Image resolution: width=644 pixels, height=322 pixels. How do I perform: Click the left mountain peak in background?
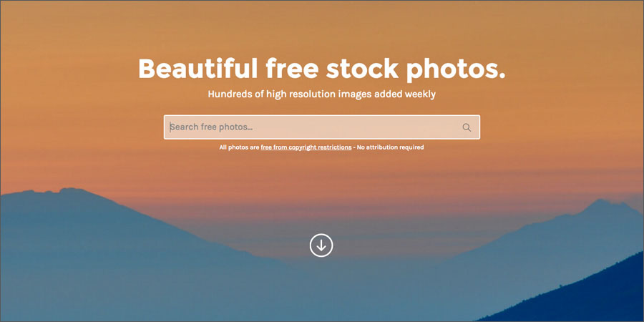point(70,191)
